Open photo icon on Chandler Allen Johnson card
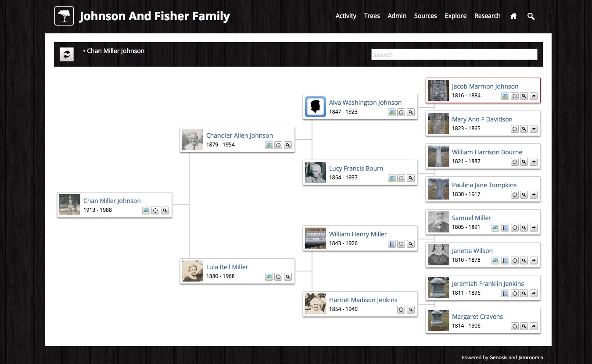This screenshot has height=364, width=592. click(269, 145)
